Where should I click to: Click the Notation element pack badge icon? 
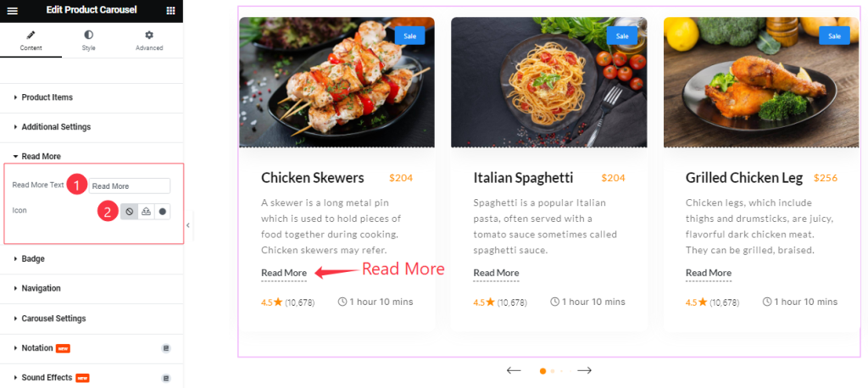[166, 348]
